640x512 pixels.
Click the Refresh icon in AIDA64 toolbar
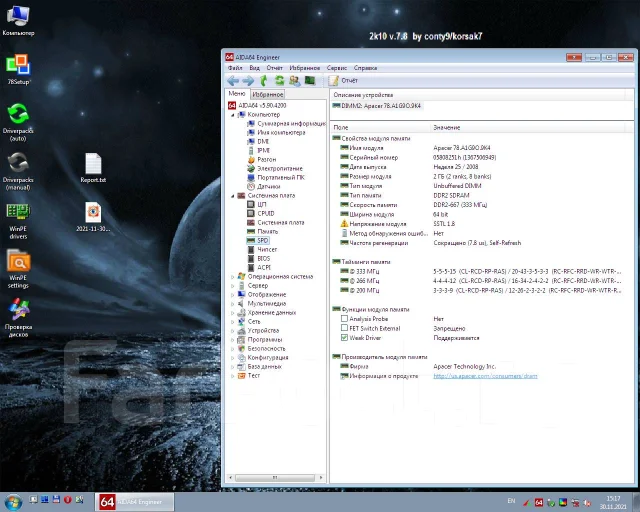279,81
